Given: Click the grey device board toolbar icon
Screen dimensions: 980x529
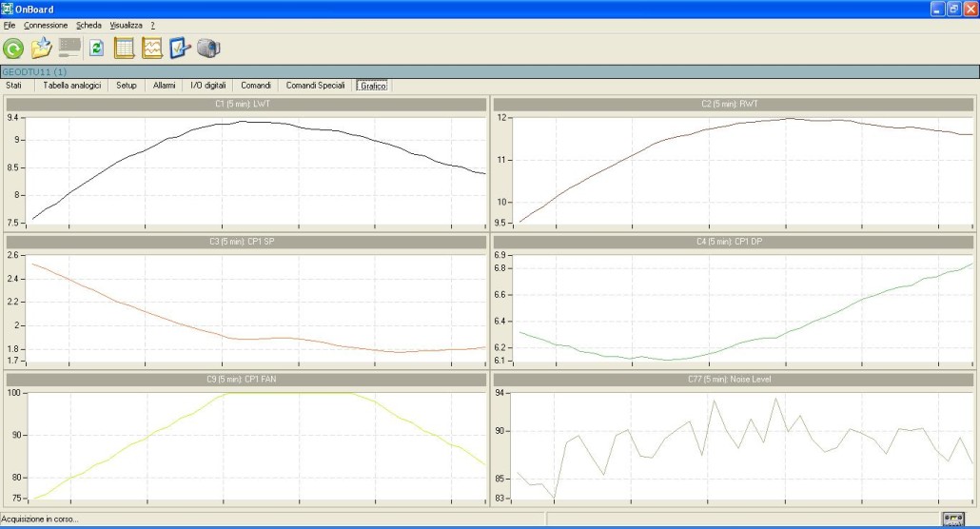Looking at the screenshot, I should point(69,48).
